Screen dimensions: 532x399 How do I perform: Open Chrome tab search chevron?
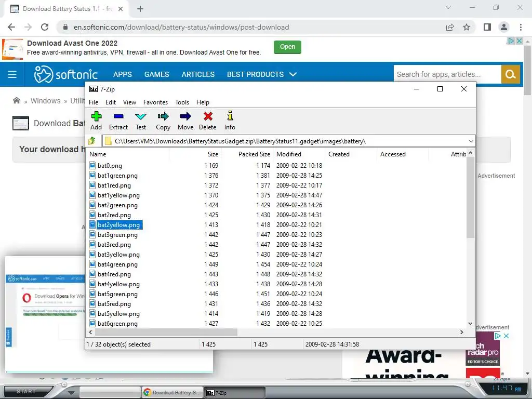tap(448, 7)
